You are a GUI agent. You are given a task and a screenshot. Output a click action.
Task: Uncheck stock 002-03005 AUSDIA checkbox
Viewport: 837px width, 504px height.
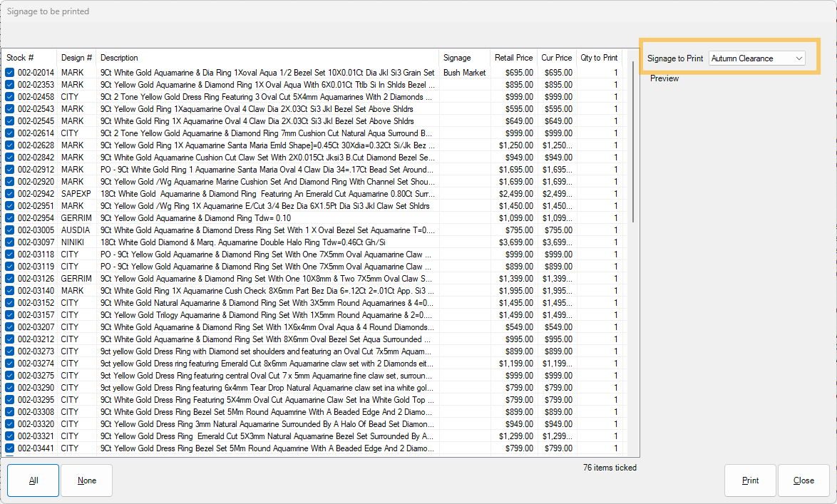point(10,230)
